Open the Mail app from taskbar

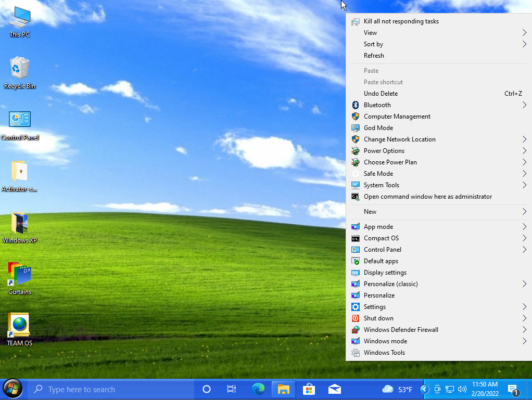(335, 389)
